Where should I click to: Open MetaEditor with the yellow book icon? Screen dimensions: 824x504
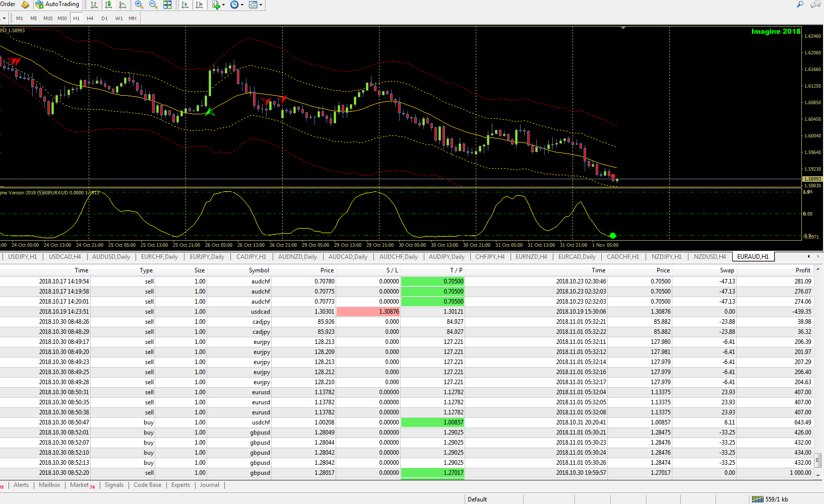[25, 5]
